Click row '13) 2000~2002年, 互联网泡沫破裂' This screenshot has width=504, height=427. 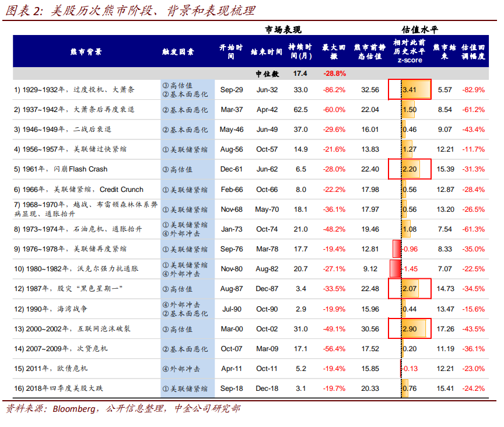[72, 329]
